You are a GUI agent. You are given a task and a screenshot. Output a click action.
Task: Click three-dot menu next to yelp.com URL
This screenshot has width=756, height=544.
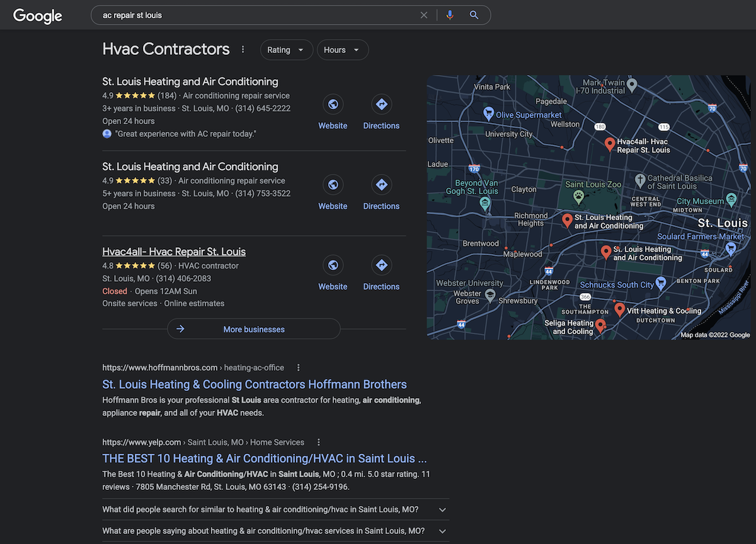(319, 442)
